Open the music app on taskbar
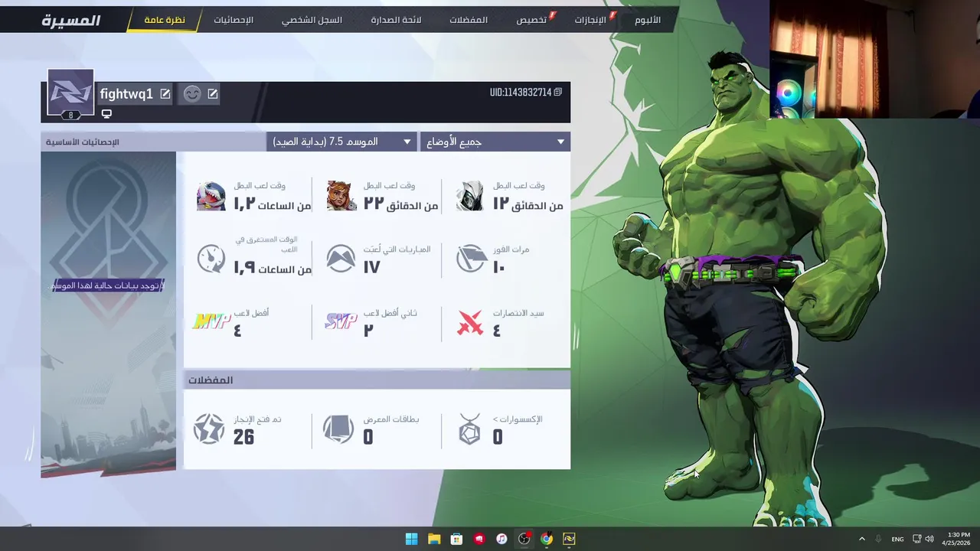Viewport: 980px width, 551px height. [501, 539]
